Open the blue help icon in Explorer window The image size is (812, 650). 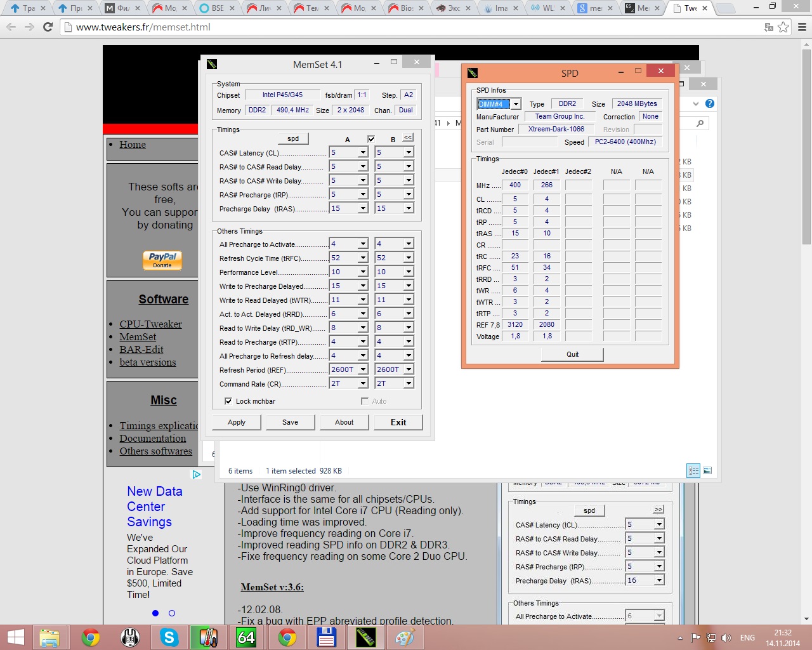710,103
